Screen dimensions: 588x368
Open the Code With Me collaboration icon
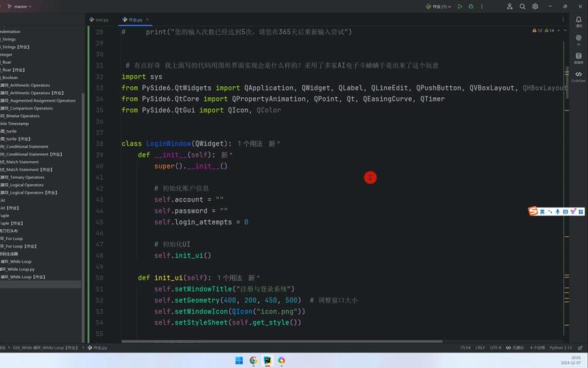click(x=509, y=7)
